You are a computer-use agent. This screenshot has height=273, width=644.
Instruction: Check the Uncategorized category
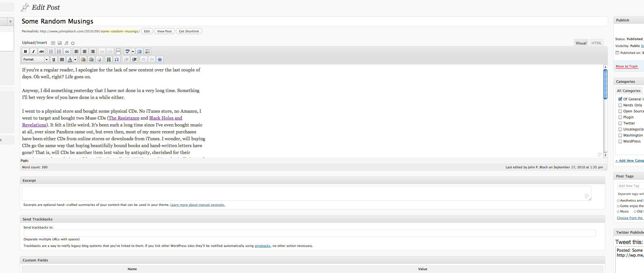tap(620, 129)
